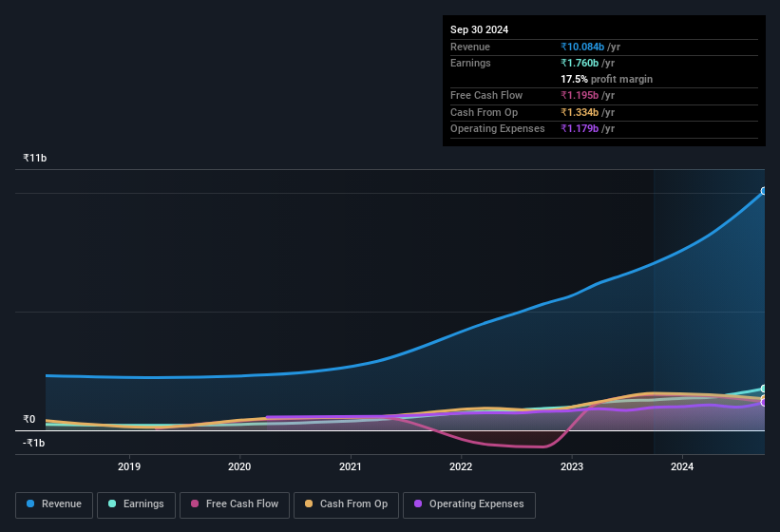Click the ₹1.179b operating expenses value
This screenshot has height=532, width=780.
click(x=580, y=128)
